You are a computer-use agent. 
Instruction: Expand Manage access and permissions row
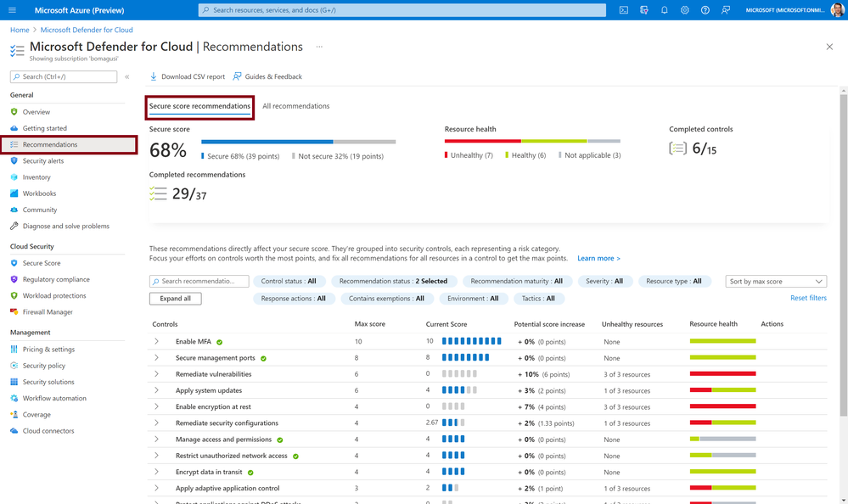156,440
